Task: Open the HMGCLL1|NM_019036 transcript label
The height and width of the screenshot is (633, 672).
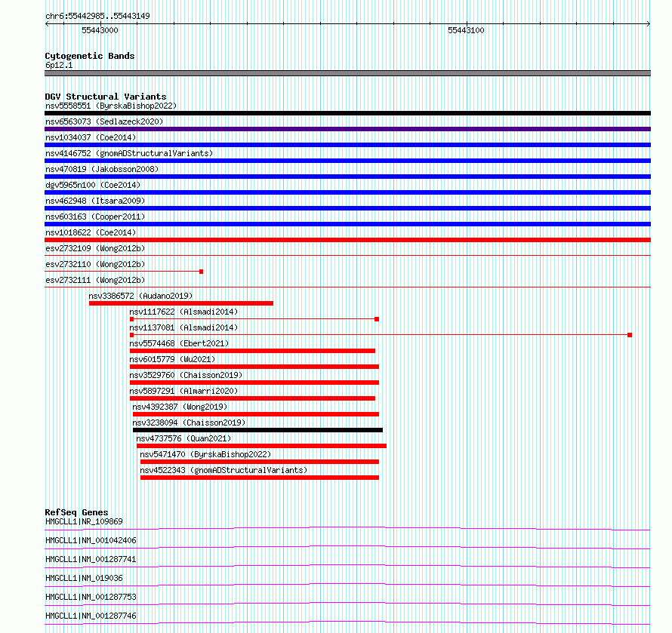Action: (x=84, y=578)
